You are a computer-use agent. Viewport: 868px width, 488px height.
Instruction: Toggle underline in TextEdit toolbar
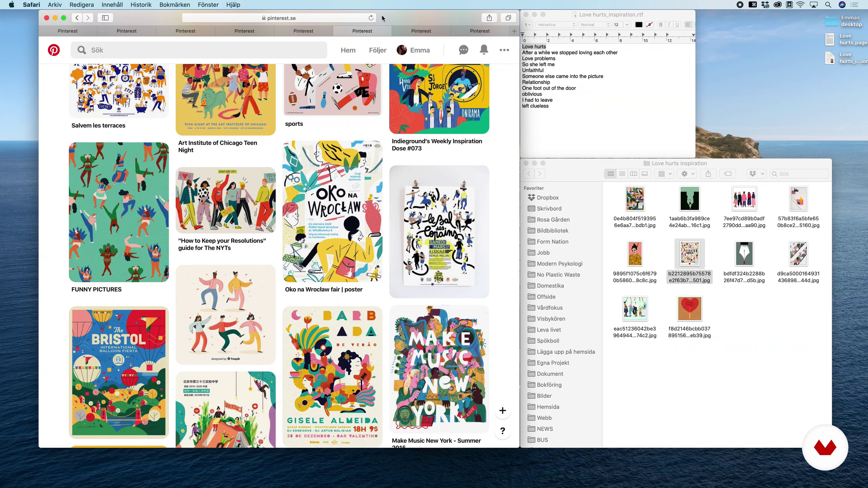pyautogui.click(x=677, y=25)
